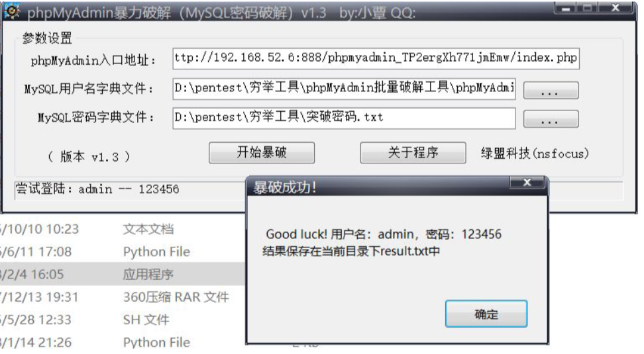Maximize the main tool window
This screenshot has width=644, height=354.
(x=587, y=8)
